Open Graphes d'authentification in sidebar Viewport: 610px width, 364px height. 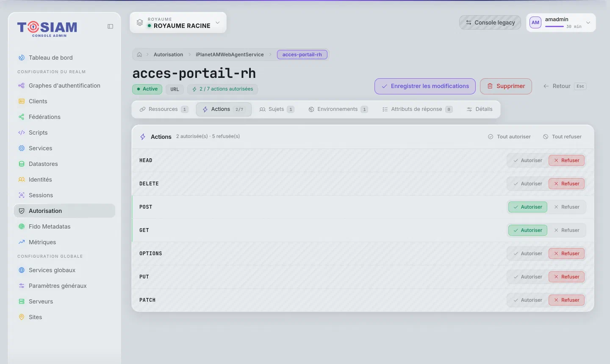(x=64, y=85)
